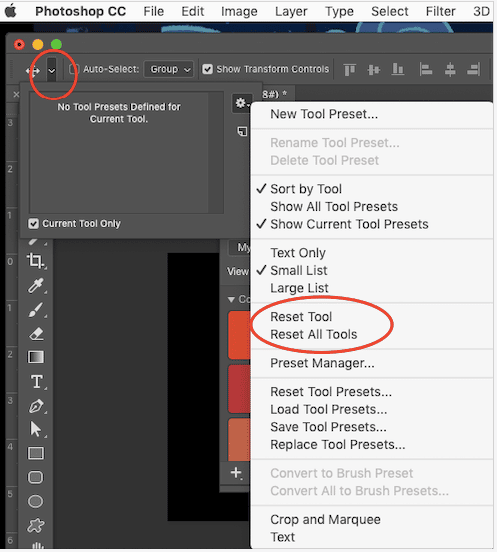This screenshot has width=497, height=552.
Task: Uncheck Show Transform Controls
Action: point(208,69)
